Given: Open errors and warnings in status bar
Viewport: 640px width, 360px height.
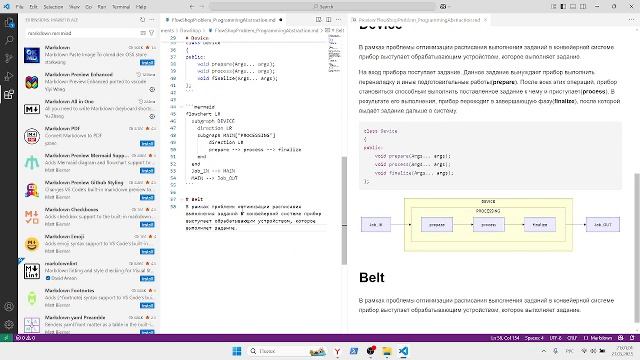Looking at the screenshot, I should [25, 338].
